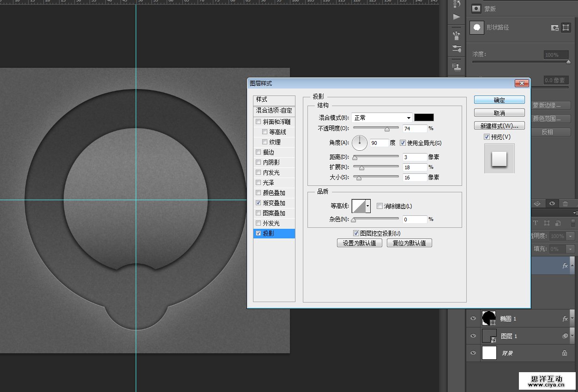
Task: Click the black shadow color swatch
Action: point(424,118)
